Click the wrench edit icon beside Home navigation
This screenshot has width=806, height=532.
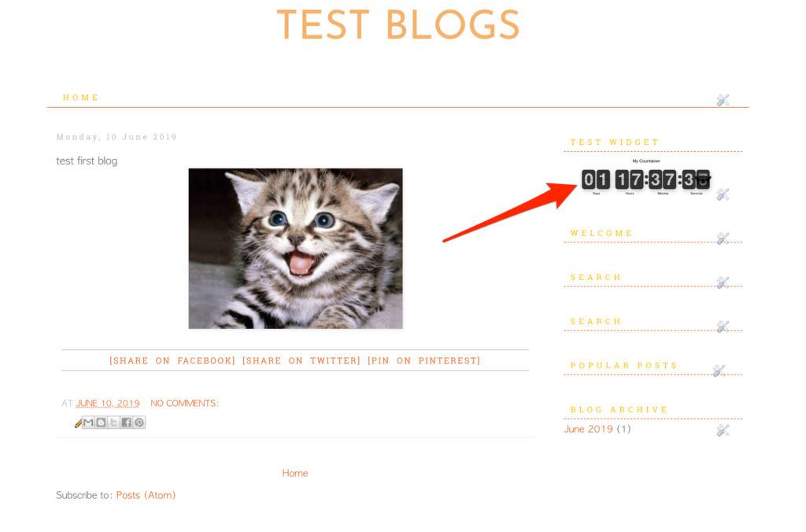click(723, 100)
